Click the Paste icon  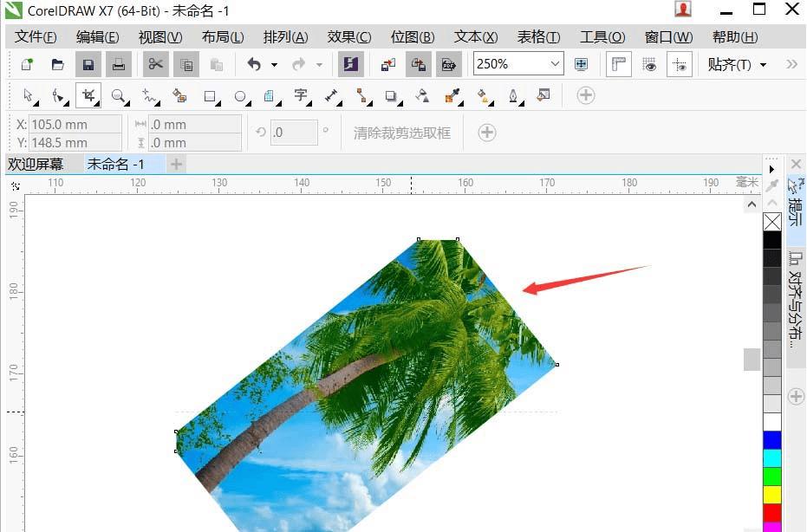[x=217, y=64]
